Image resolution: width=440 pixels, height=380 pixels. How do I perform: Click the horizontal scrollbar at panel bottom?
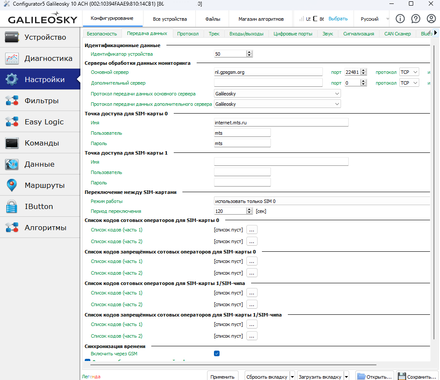pos(233,365)
